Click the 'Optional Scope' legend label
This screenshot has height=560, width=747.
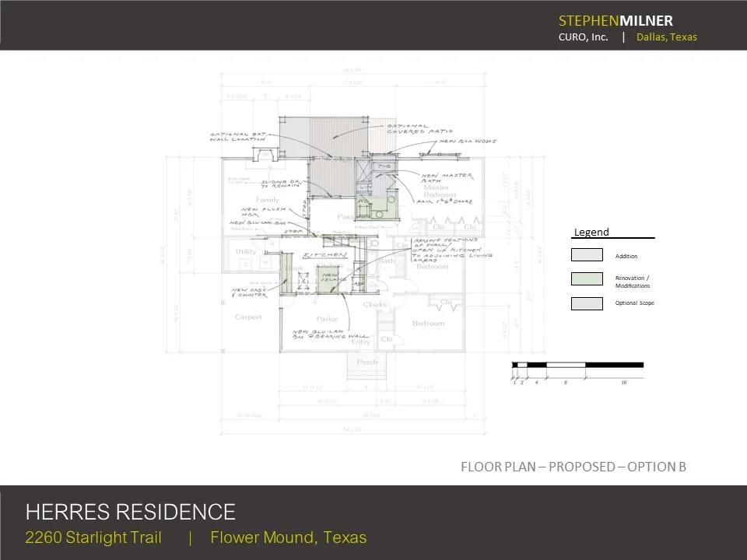[x=635, y=303]
